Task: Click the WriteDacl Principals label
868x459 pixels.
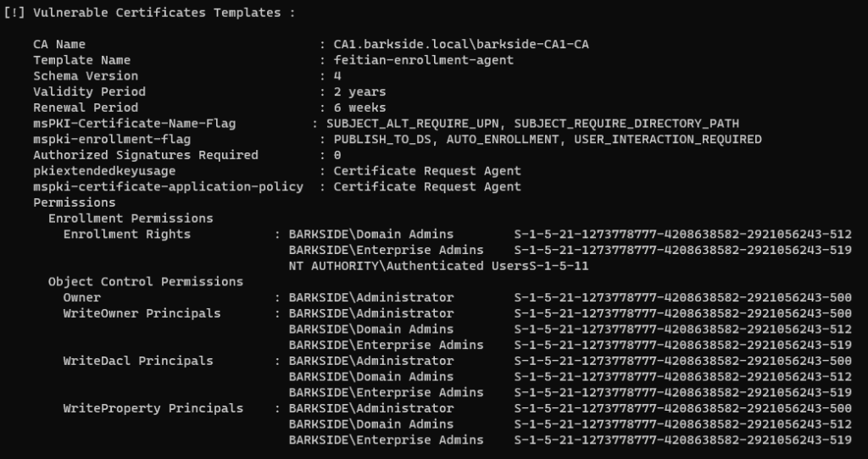Action: click(x=138, y=361)
